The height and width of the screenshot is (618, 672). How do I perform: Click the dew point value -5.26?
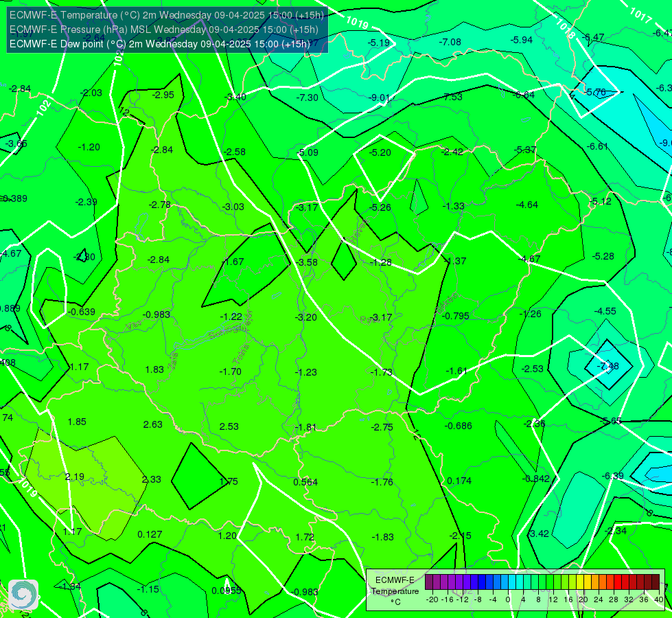point(380,207)
